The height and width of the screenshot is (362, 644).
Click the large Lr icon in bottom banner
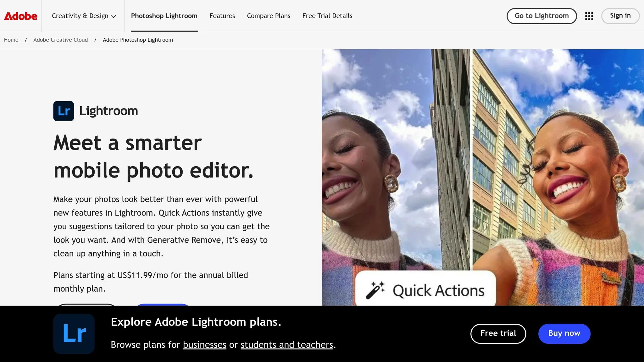[74, 334]
